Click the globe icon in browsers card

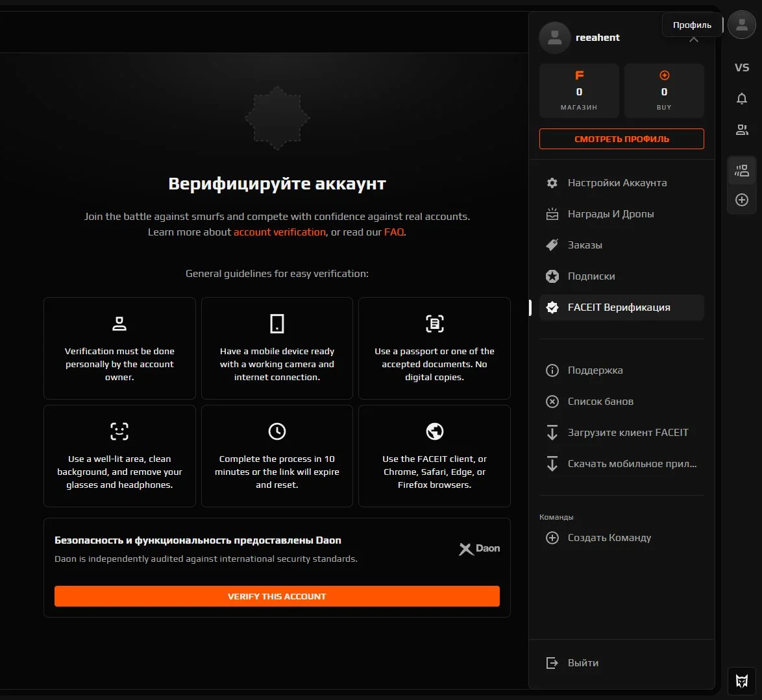[434, 431]
